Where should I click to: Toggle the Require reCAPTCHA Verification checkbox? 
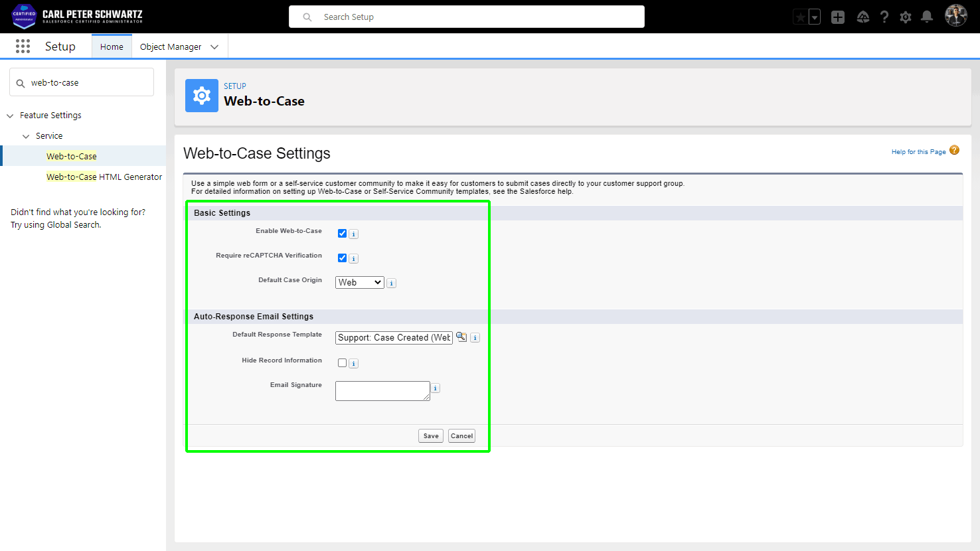pyautogui.click(x=342, y=258)
